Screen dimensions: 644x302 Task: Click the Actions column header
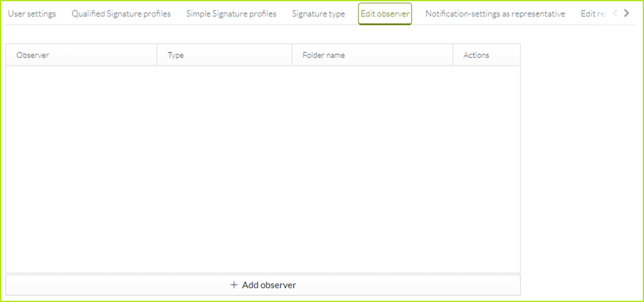click(476, 55)
